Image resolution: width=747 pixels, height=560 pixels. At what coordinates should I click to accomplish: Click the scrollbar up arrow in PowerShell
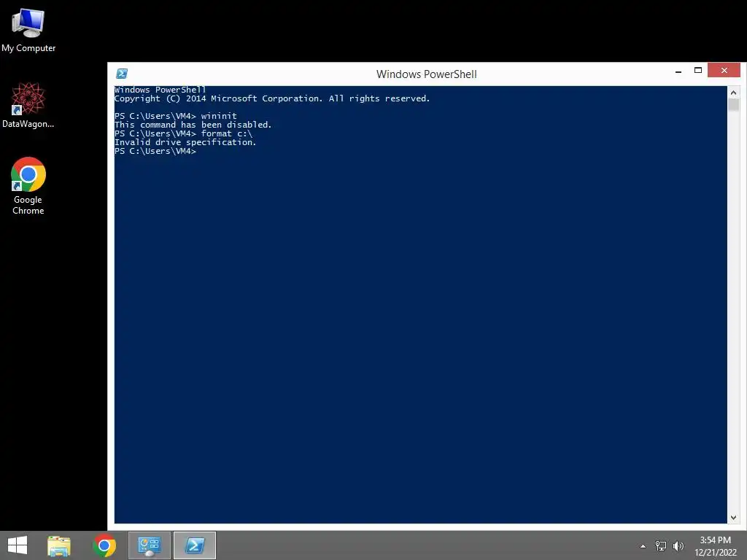tap(733, 93)
